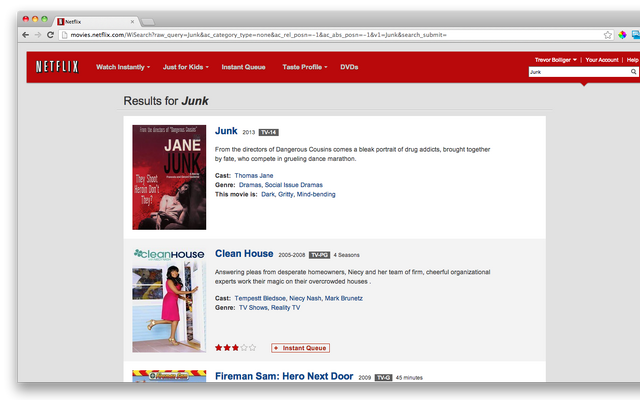The image size is (640, 400).
Task: Select the Netflix browser tab
Action: (x=96, y=22)
